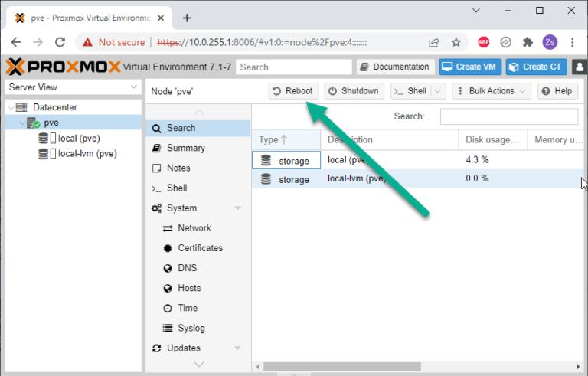Click Create CT
The height and width of the screenshot is (376, 588).
coord(536,67)
